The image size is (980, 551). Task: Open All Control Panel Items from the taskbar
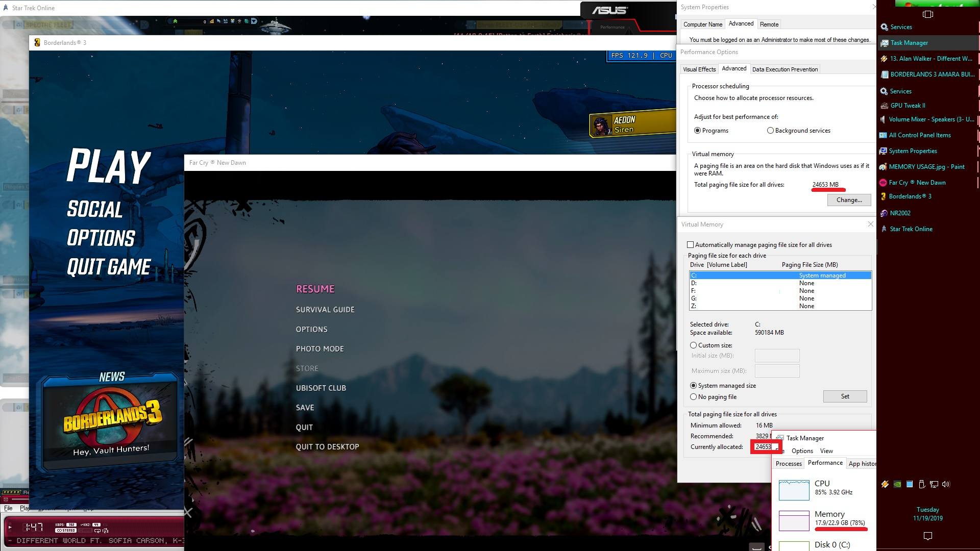(x=927, y=135)
